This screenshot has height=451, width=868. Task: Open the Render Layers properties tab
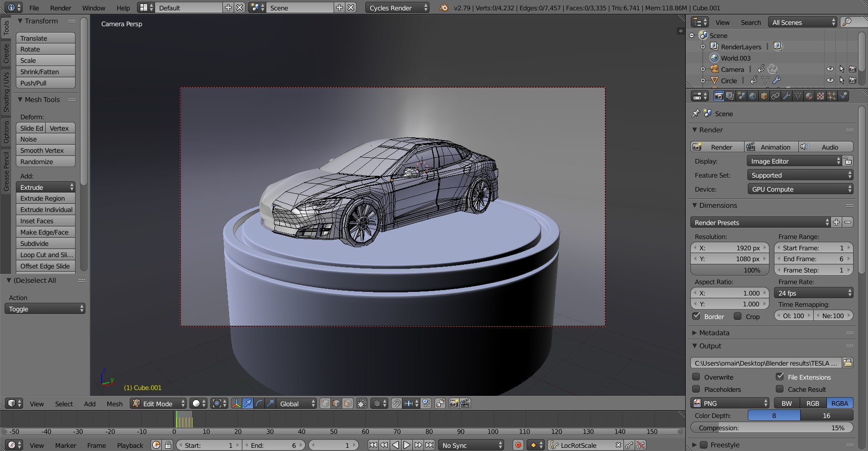point(730,96)
